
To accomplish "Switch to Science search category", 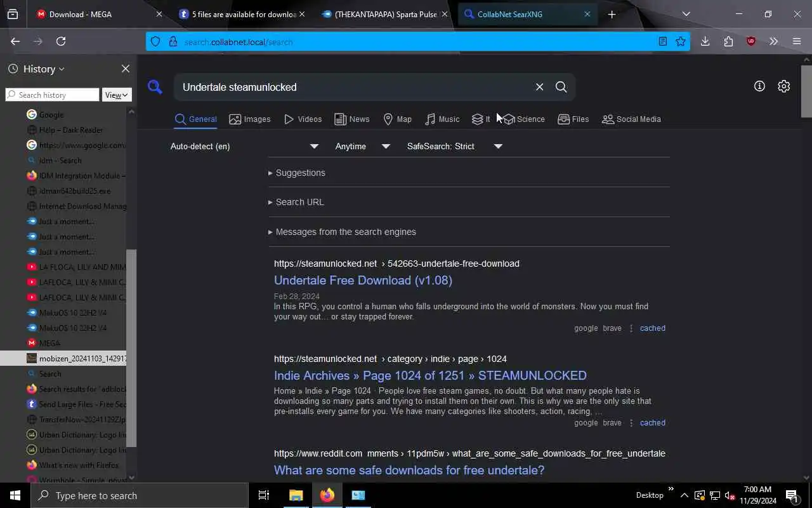I will [525, 119].
